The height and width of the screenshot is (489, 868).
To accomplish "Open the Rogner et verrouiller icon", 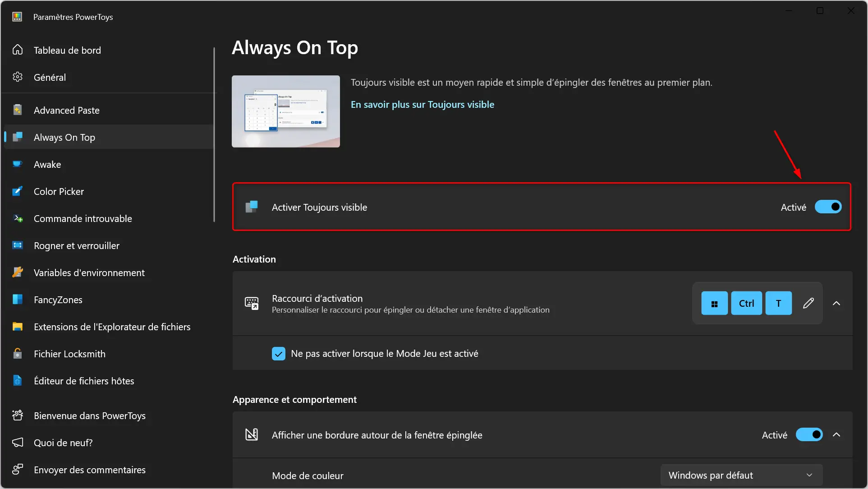I will [x=18, y=245].
